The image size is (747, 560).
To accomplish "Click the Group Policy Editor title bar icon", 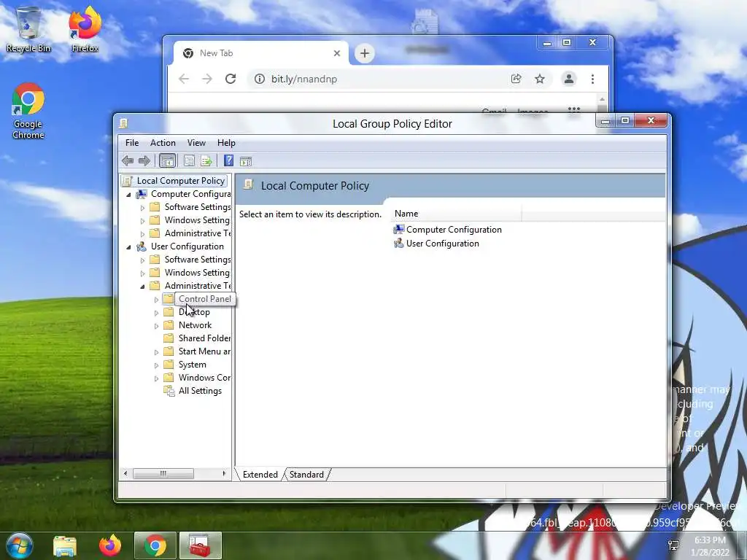I will 123,124.
